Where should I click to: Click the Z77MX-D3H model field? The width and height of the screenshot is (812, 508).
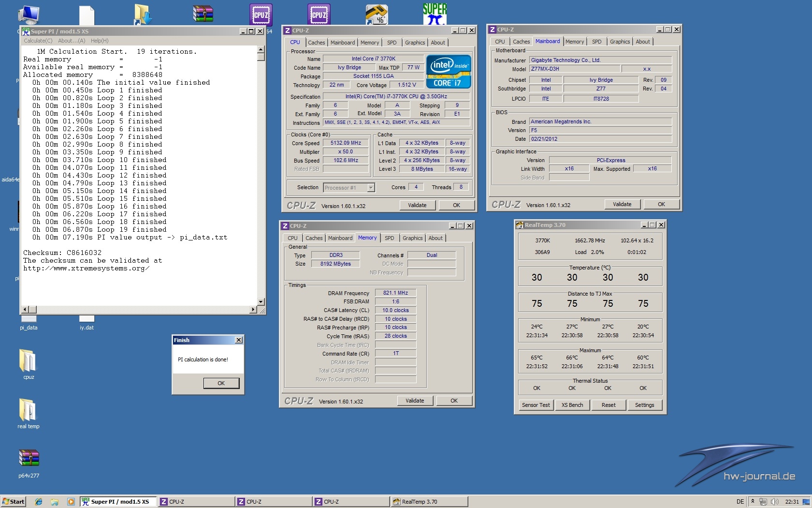(574, 69)
